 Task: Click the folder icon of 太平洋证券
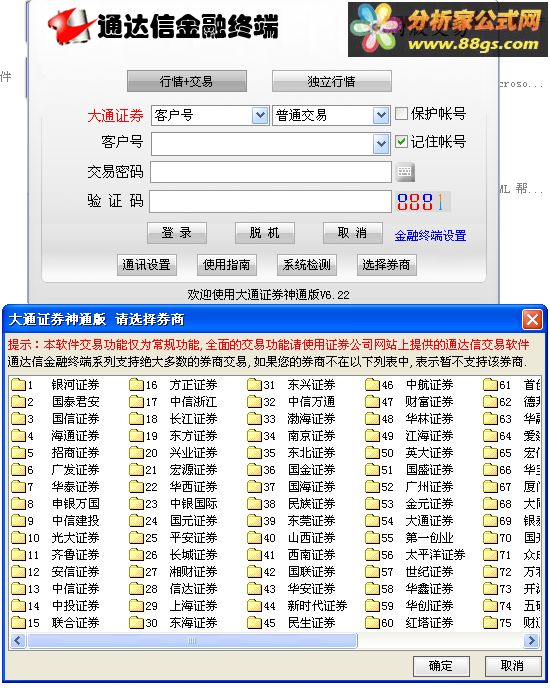(373, 555)
